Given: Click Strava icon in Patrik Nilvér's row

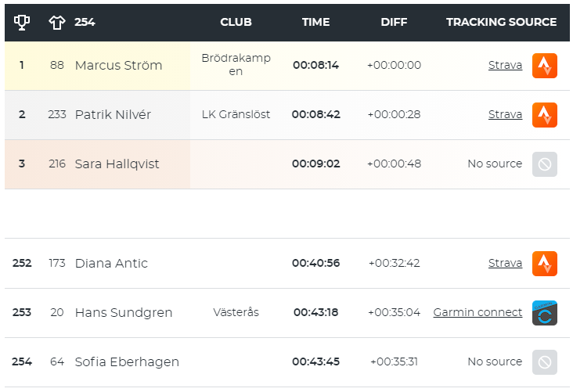Looking at the screenshot, I should [545, 115].
